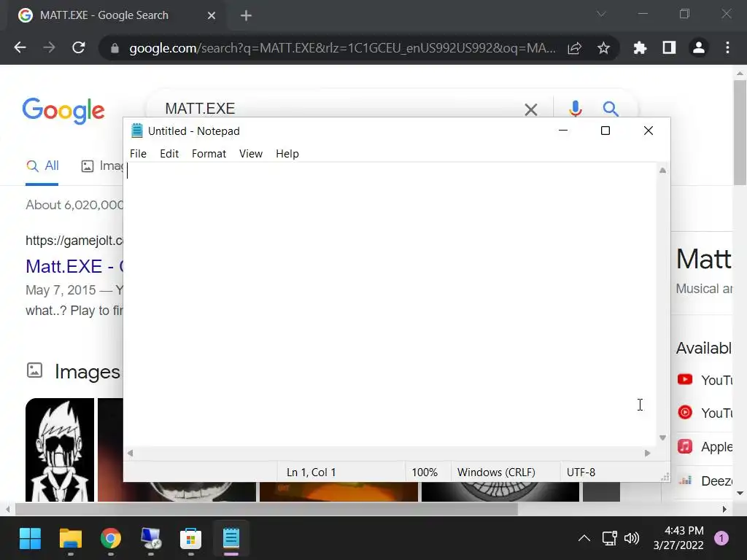Image resolution: width=747 pixels, height=560 pixels.
Task: Click Notepad vertical scrollbar up arrow
Action: coord(662,171)
